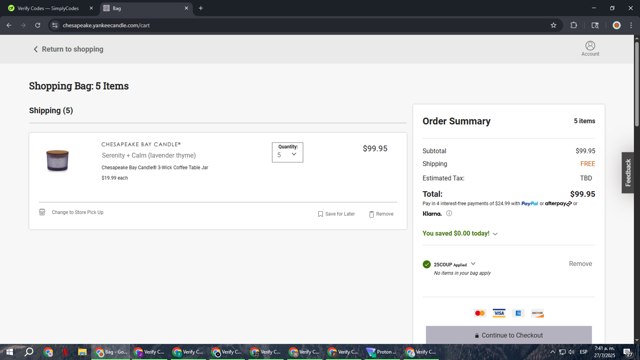640x360 pixels.
Task: Open the Proton app in the taskbar
Action: tap(382, 352)
